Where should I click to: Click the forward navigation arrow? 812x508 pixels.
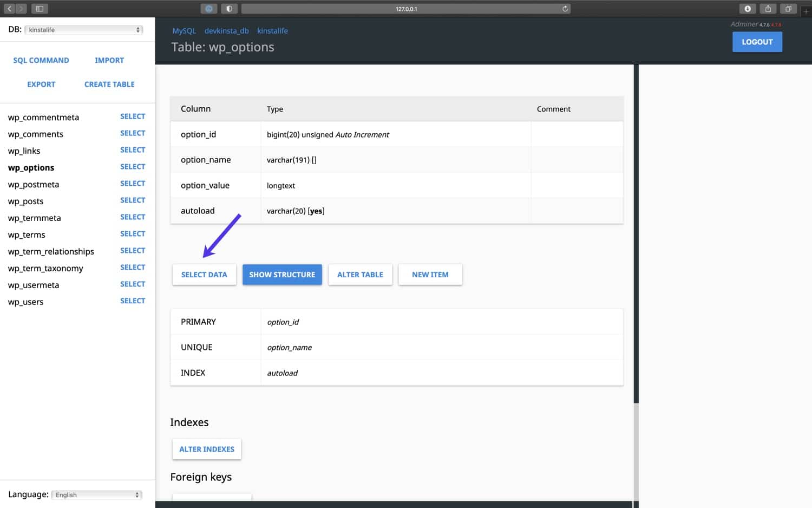pos(20,9)
